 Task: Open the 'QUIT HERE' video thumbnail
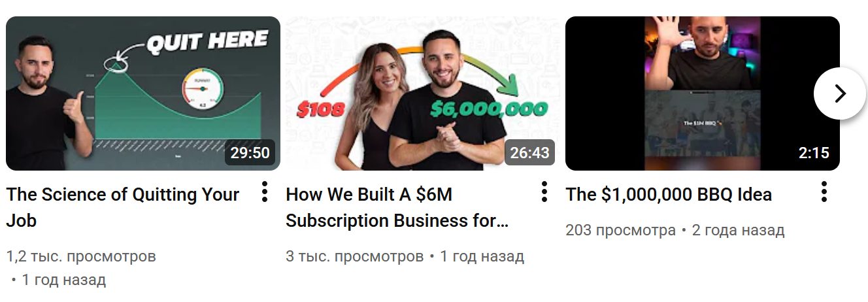pos(143,93)
